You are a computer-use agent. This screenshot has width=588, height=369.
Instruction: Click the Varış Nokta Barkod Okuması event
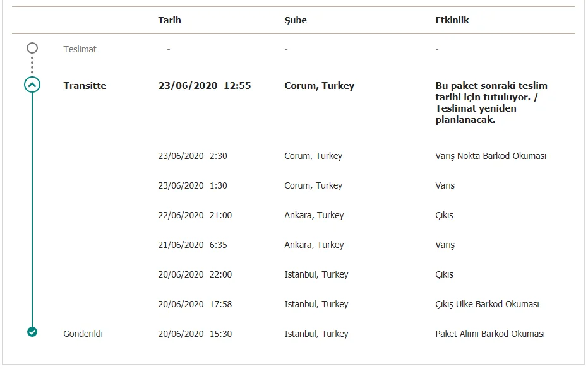tap(491, 156)
